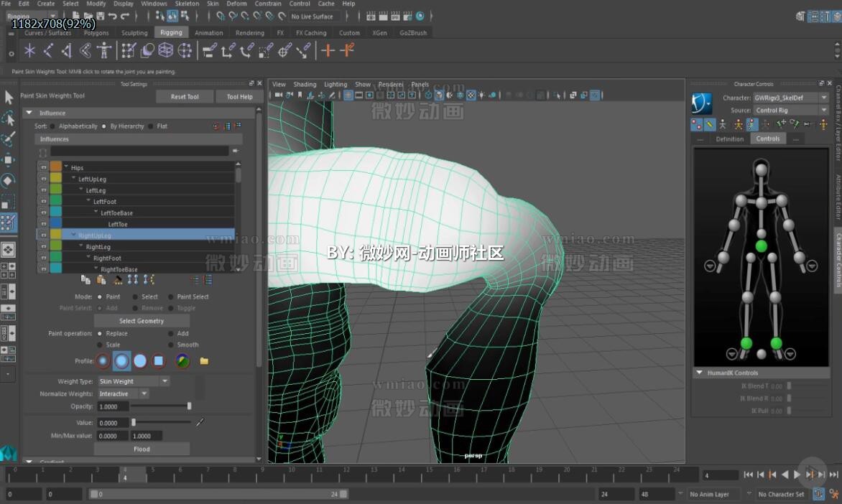Screen dimensions: 842x504
Task: Click the HumanIK character icon on the shelf
Action: click(105, 50)
